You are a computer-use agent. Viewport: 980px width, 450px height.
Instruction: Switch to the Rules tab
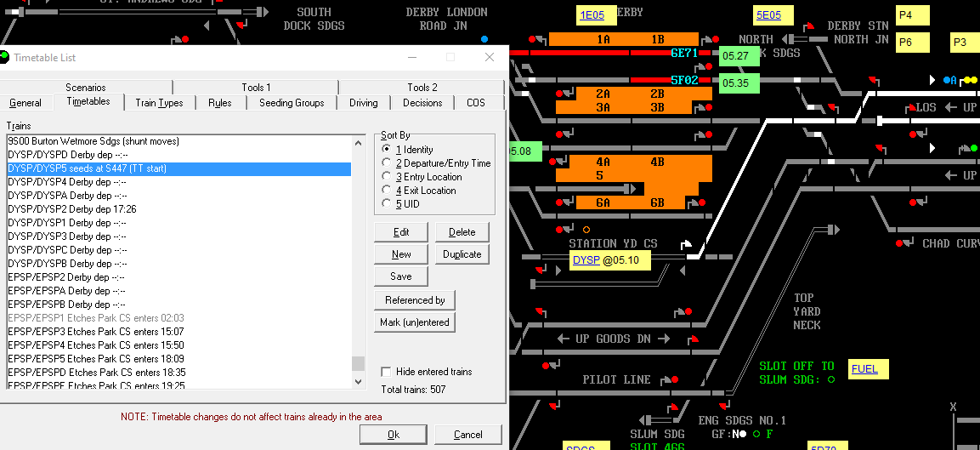tap(219, 103)
